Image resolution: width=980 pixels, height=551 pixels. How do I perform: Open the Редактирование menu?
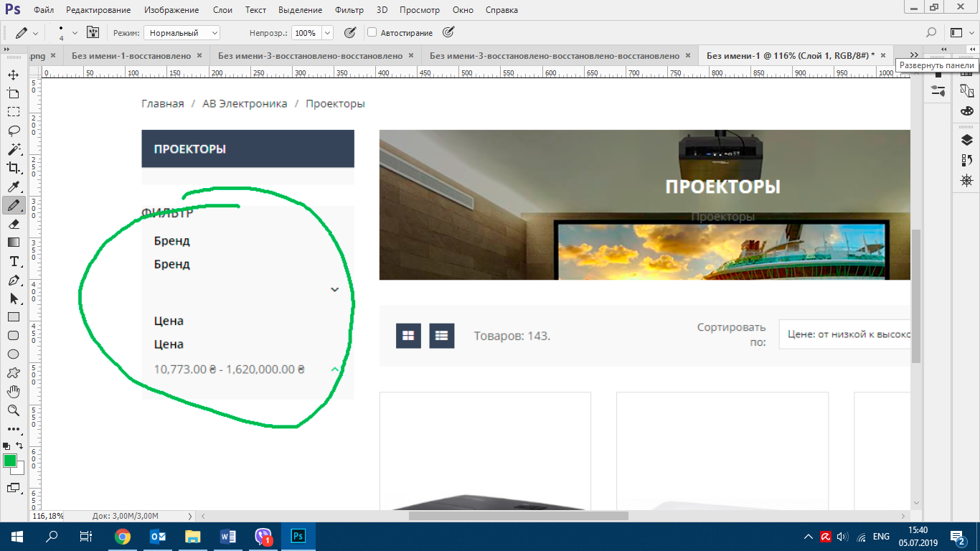[x=98, y=10]
